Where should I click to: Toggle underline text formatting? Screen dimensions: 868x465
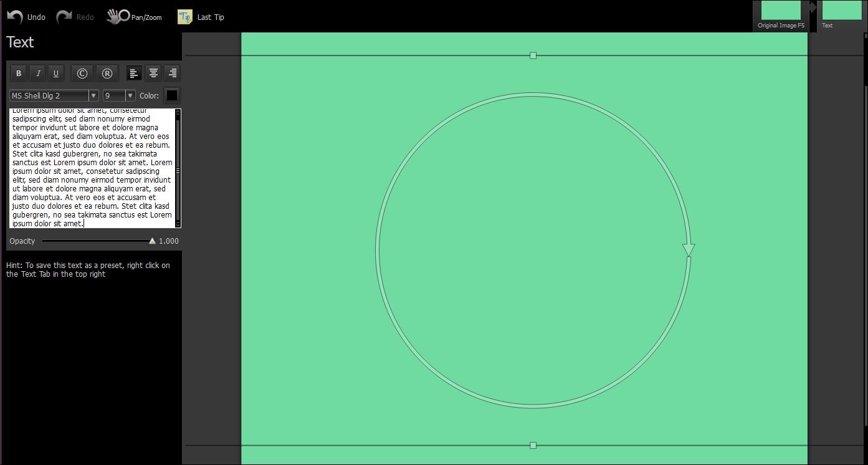56,74
